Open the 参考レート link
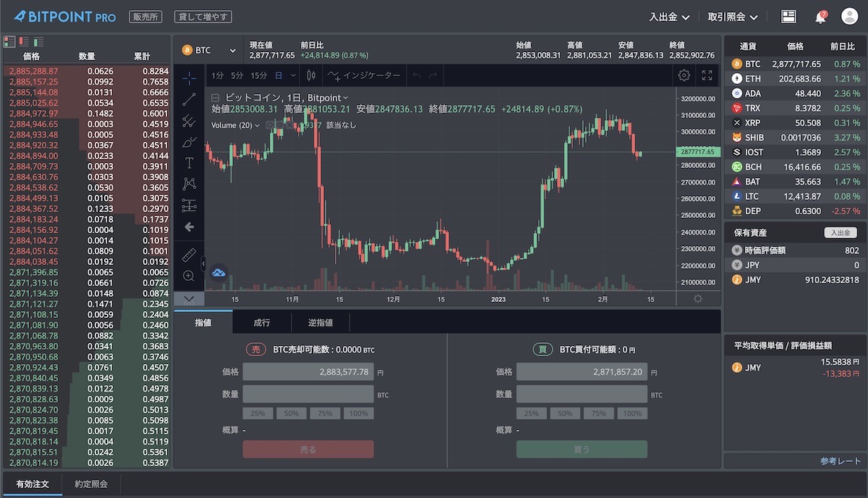868x498 pixels. (841, 461)
